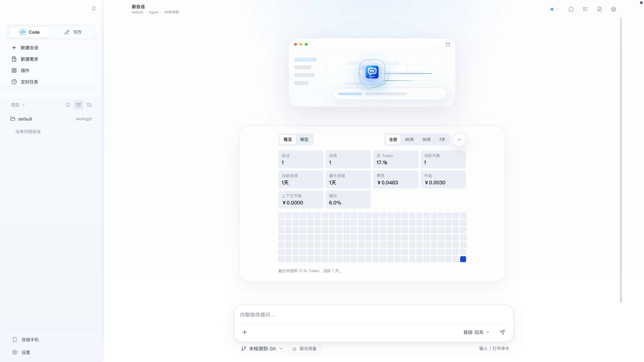Open 设置 settings
Viewport: 644px width, 362px height.
26,352
